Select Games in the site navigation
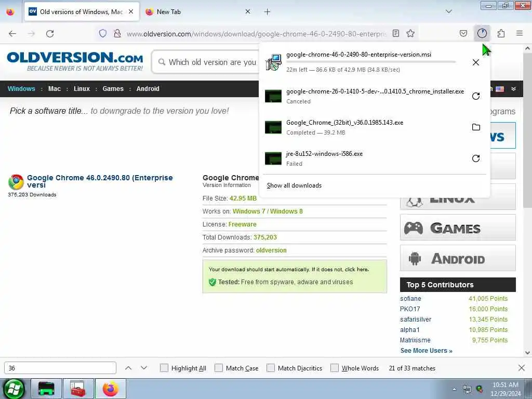This screenshot has height=399, width=532. pos(113,88)
